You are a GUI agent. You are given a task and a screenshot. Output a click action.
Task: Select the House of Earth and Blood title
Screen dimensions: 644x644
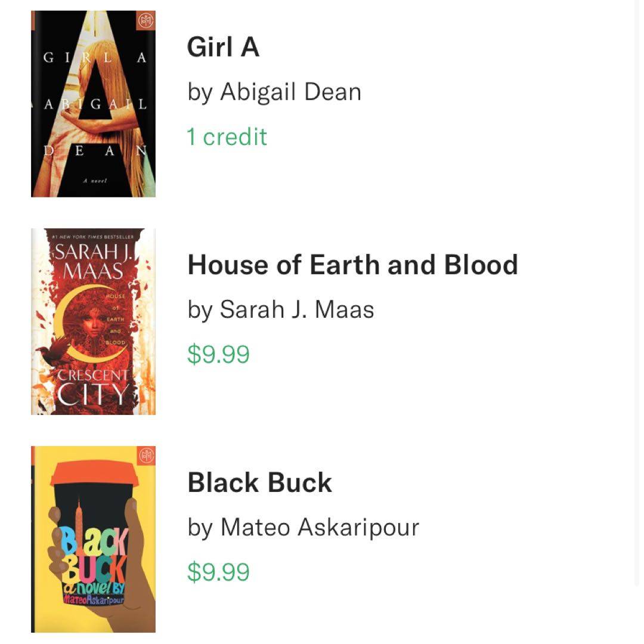[x=352, y=265]
